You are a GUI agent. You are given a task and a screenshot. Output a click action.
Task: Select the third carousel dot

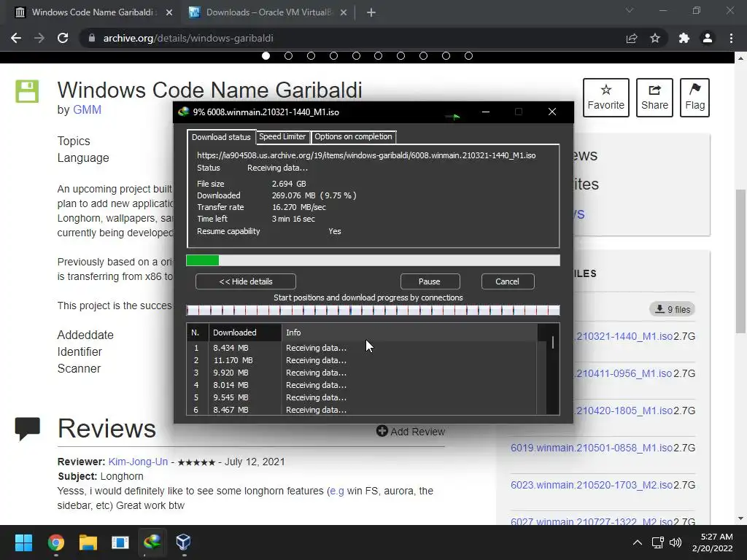311,55
